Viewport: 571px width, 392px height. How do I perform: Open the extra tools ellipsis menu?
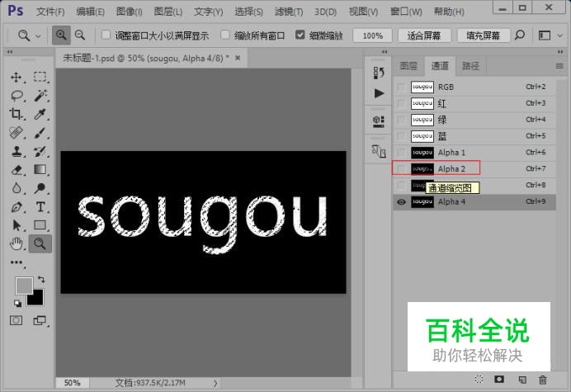coord(17,262)
